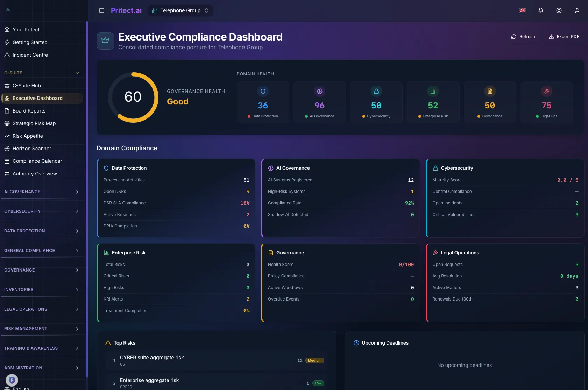
Task: Click the Compliance Rate 92% value
Action: 409,203
